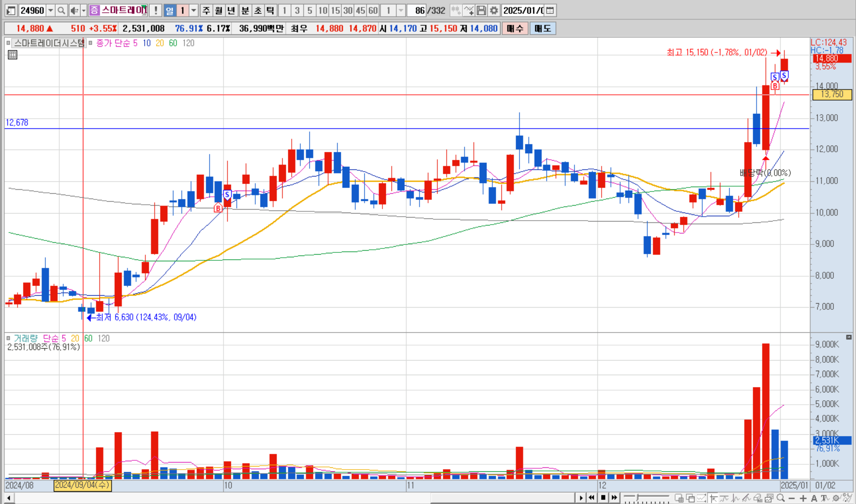Click the text annotation A tool
This screenshot has height=504, width=856.
tap(814, 498)
